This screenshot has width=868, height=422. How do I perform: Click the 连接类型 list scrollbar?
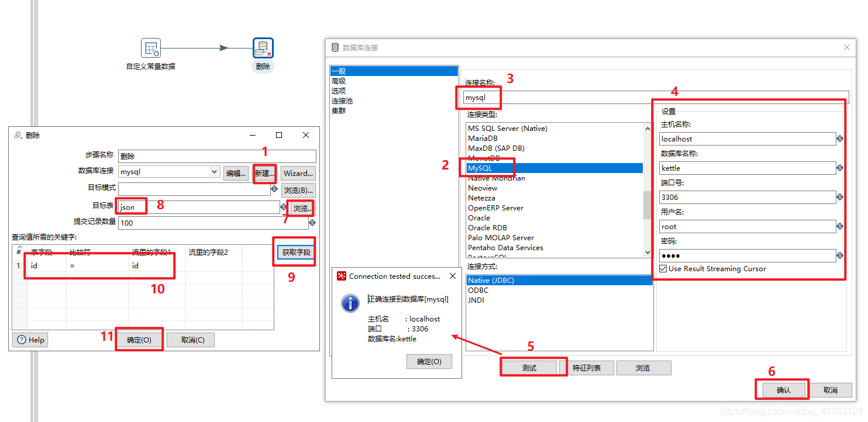tap(647, 205)
